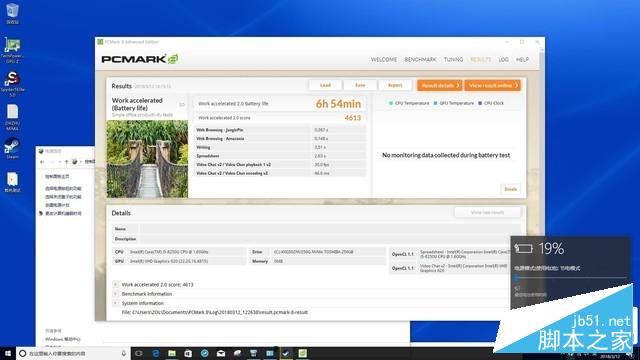640x360 pixels.
Task: Click the Name field in Details
Action: click(329, 229)
